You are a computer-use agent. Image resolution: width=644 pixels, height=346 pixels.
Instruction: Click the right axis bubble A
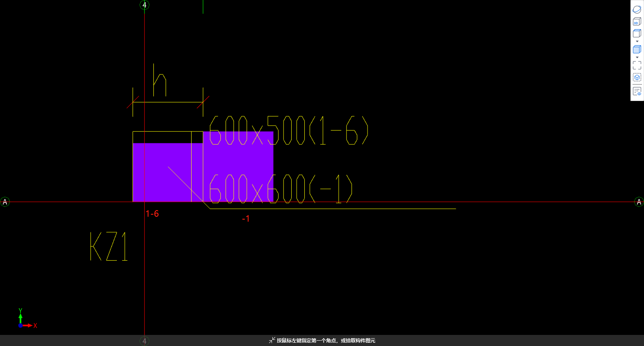tap(639, 202)
